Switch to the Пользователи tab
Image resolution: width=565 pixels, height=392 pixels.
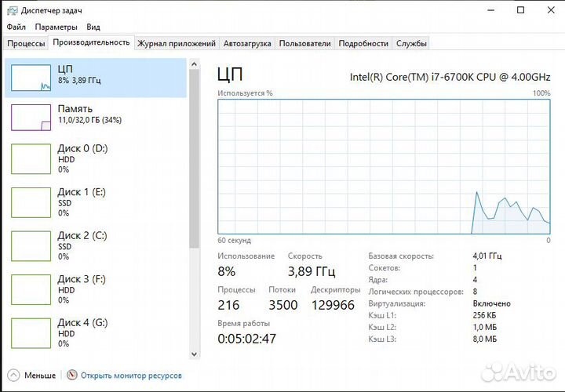304,44
